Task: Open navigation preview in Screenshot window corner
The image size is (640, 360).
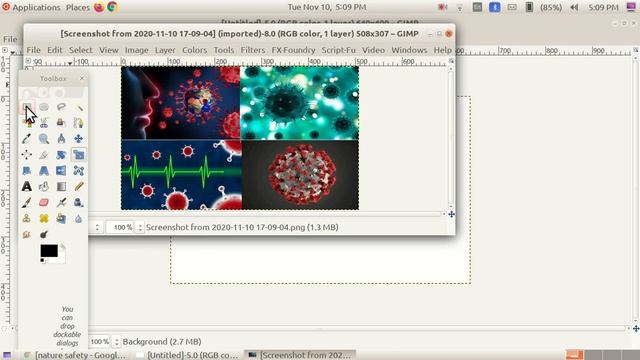Action: point(451,214)
